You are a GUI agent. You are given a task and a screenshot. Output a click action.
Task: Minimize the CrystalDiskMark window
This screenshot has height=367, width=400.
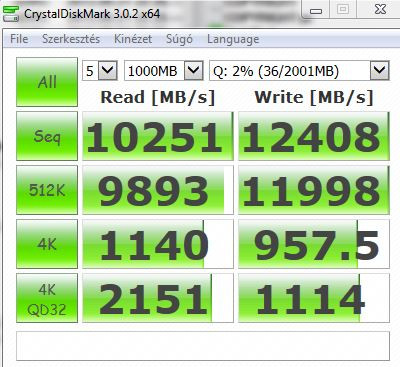point(315,9)
